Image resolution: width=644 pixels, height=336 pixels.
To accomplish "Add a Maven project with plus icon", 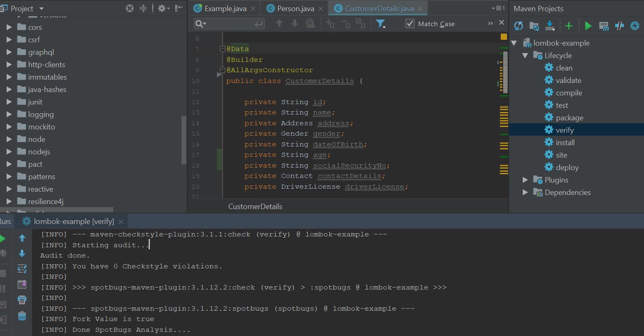I will [569, 26].
